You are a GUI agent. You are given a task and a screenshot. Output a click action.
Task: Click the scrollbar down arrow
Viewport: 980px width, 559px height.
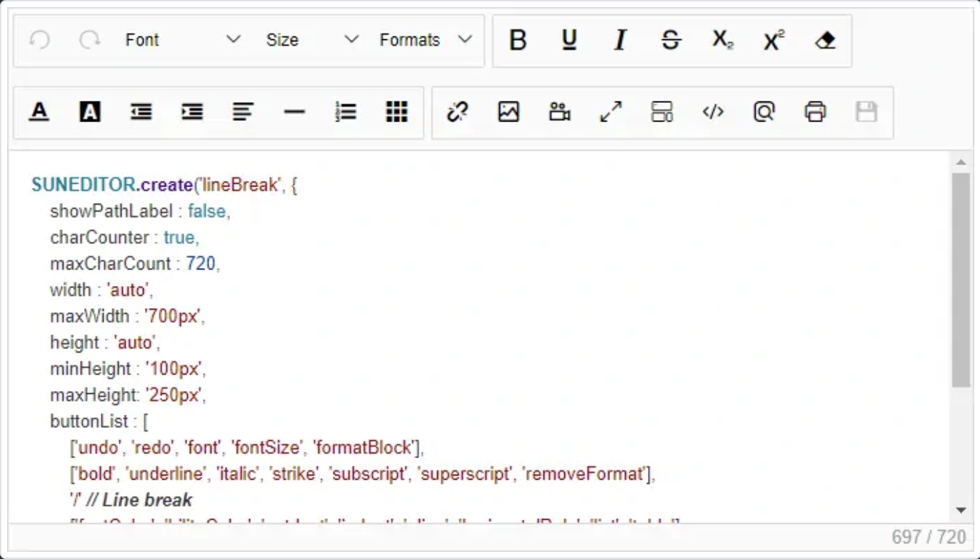(x=961, y=510)
